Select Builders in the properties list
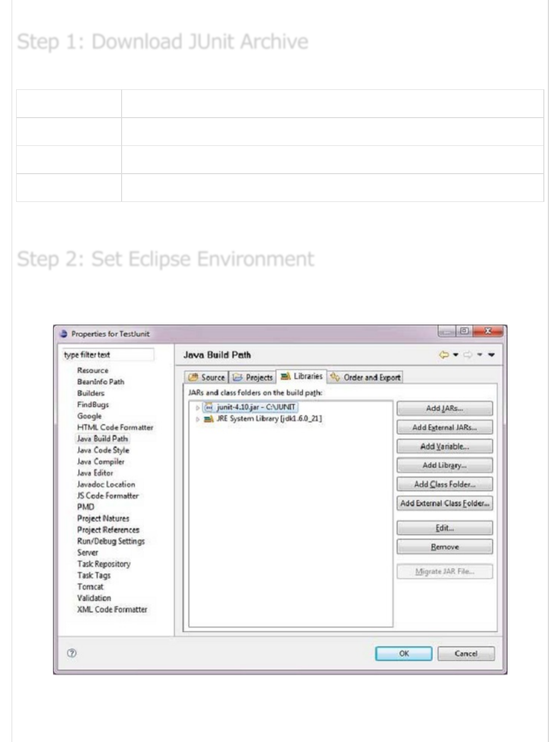560x742 pixels. click(91, 393)
